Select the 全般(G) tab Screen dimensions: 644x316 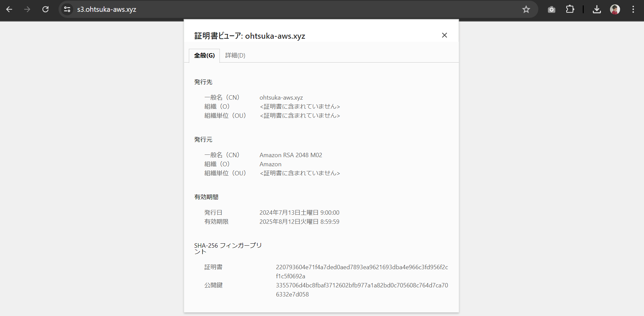[x=204, y=56]
